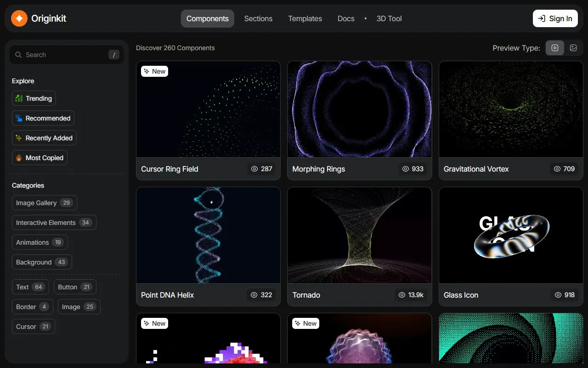Click the Sign In button

click(555, 18)
